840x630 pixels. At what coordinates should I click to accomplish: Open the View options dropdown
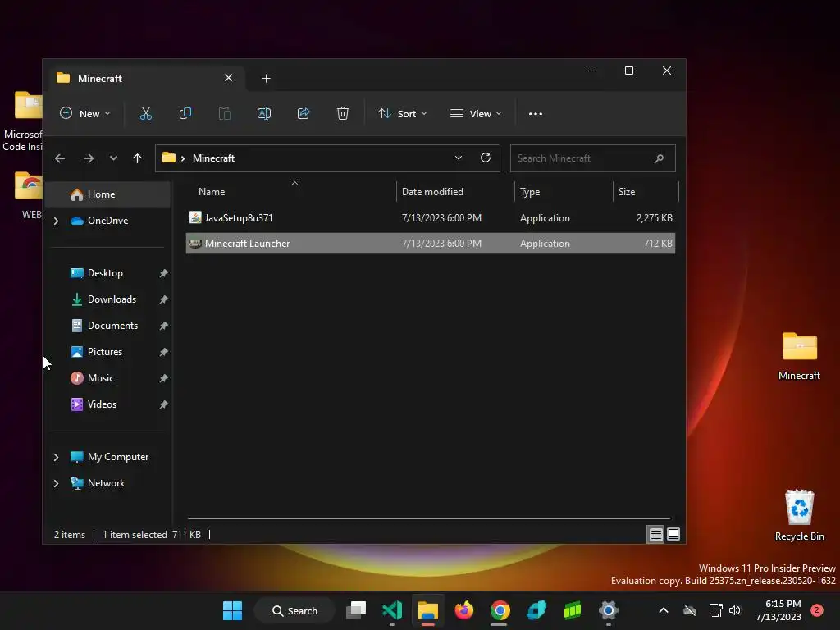click(x=476, y=113)
